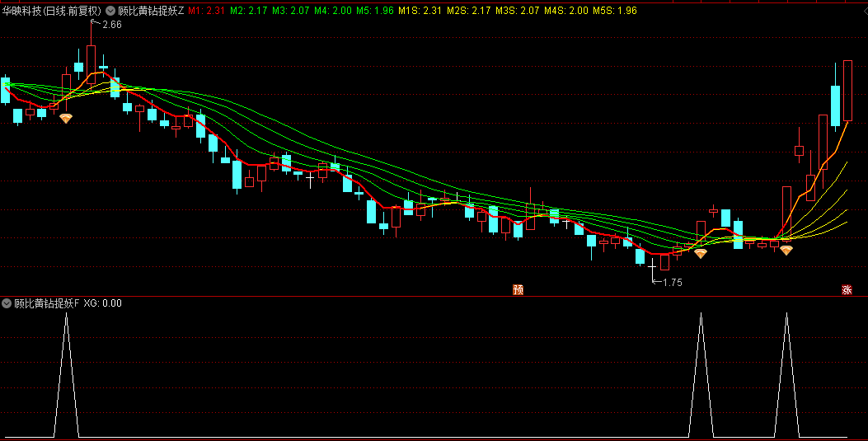This screenshot has height=441, width=868.
Task: Click the second XG signal spike in lower panel
Action: (701, 375)
